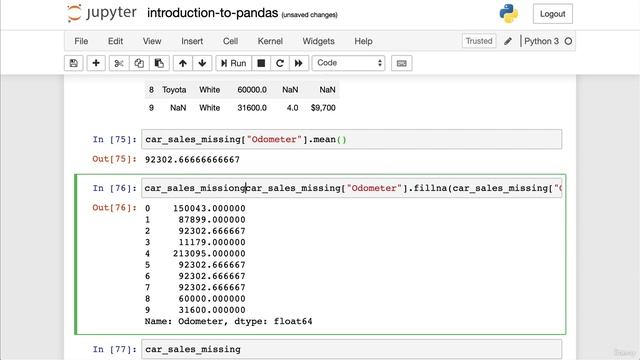Open the Edit menu
The image size is (640, 360).
point(116,41)
